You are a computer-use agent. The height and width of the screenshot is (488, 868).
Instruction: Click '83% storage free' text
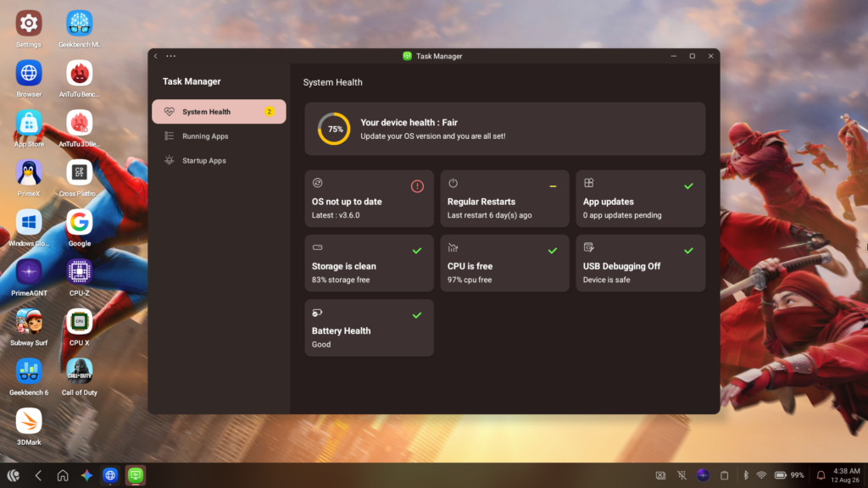(x=341, y=280)
